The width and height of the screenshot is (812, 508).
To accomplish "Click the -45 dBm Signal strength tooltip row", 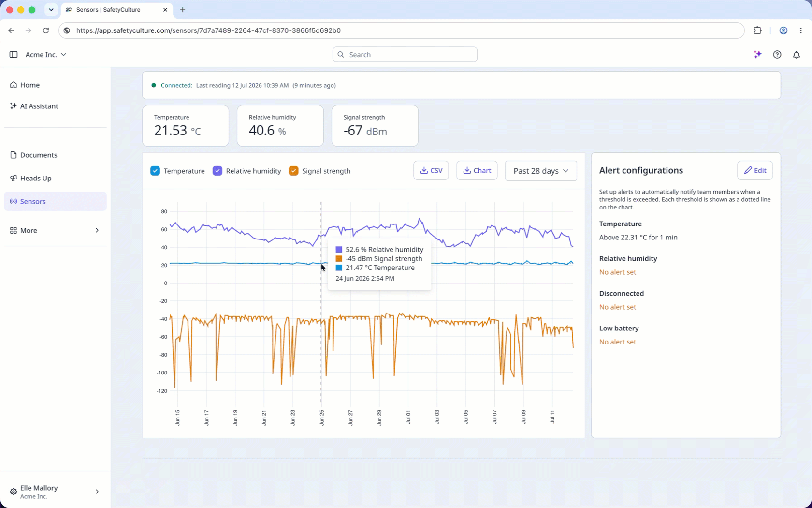I will 379,259.
